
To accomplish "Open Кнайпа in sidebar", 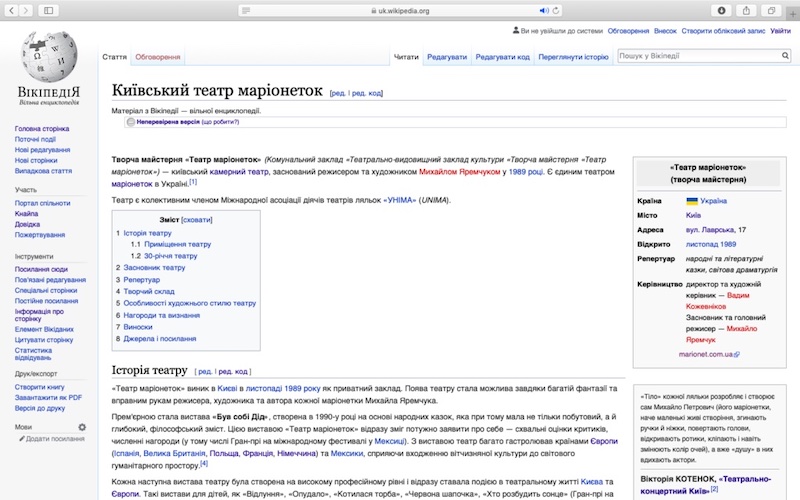I will [x=27, y=214].
